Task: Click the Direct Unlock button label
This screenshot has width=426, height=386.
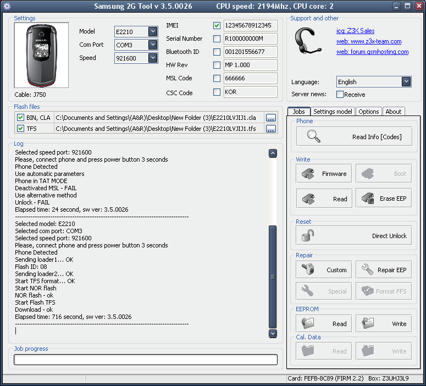Action: pyautogui.click(x=389, y=236)
